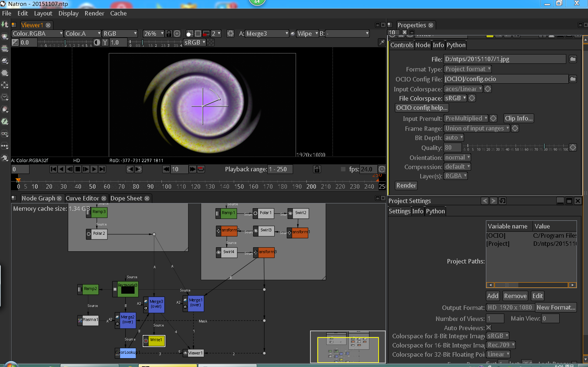
Task: Toggle the playback range lock
Action: (x=317, y=169)
